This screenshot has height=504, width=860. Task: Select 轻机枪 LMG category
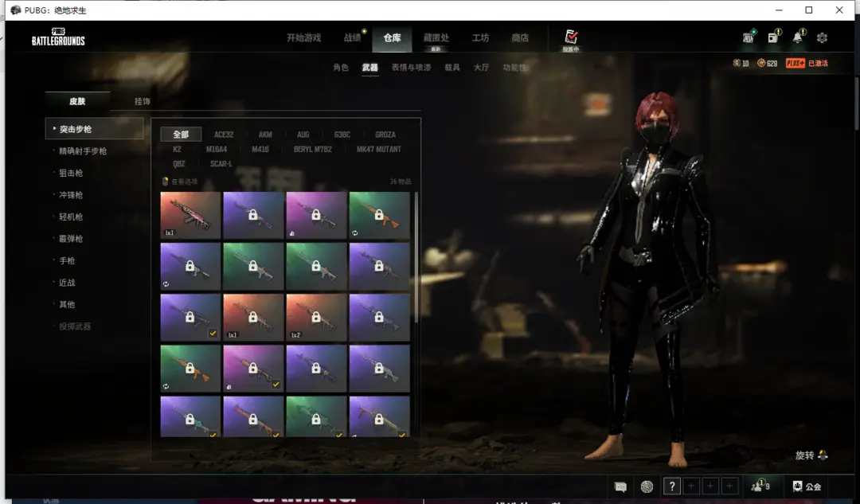71,217
